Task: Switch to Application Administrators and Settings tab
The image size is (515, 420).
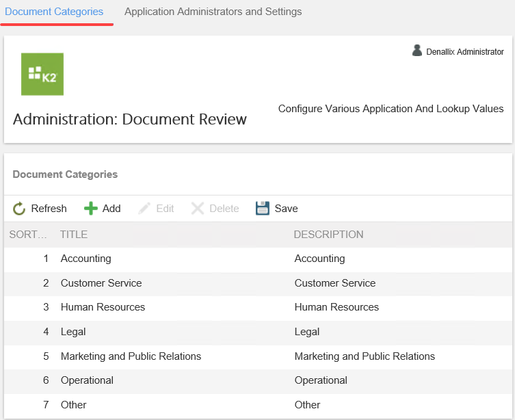Action: [x=213, y=12]
